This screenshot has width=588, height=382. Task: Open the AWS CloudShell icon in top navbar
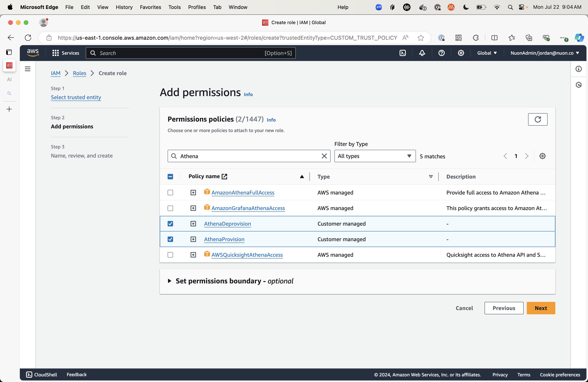coord(402,53)
